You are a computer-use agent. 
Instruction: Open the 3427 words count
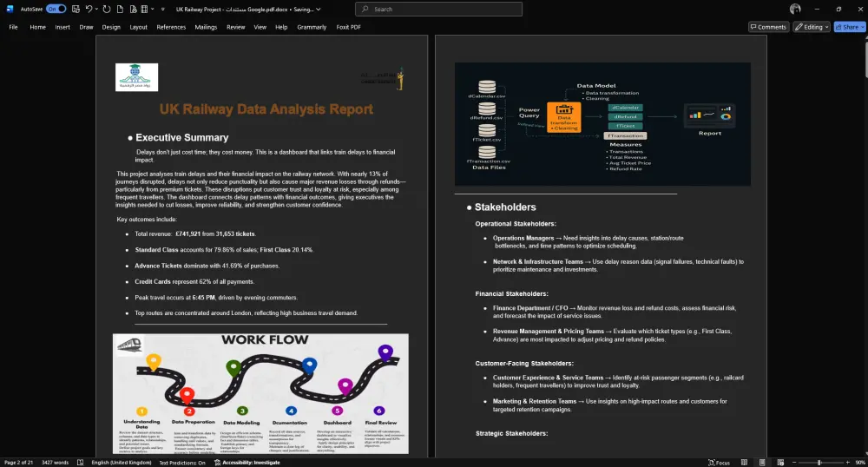(x=56, y=463)
